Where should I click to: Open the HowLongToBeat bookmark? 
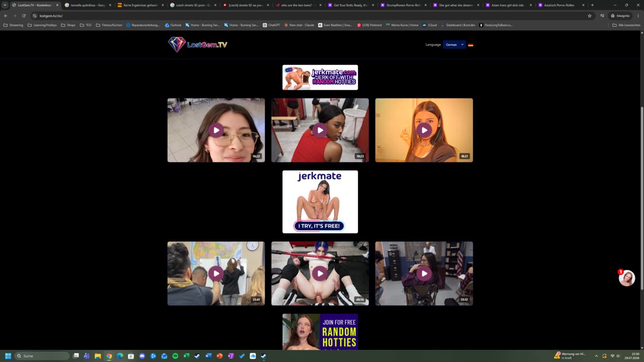coord(496,25)
